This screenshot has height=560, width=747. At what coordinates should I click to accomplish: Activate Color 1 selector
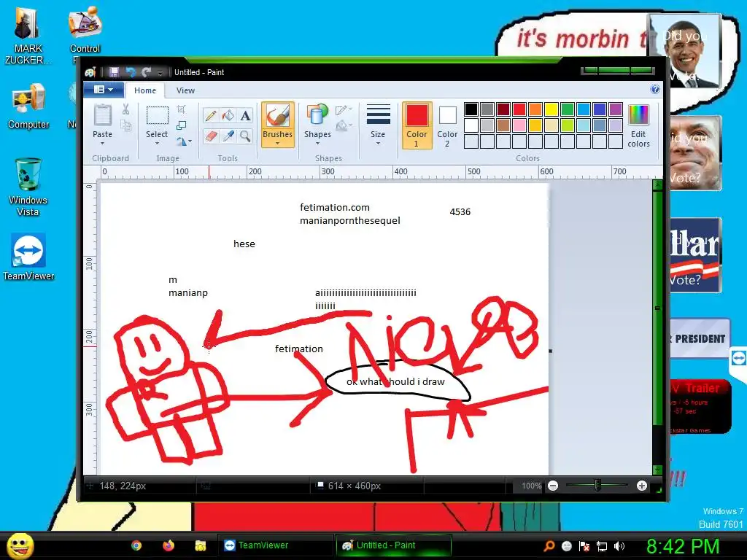coord(417,125)
